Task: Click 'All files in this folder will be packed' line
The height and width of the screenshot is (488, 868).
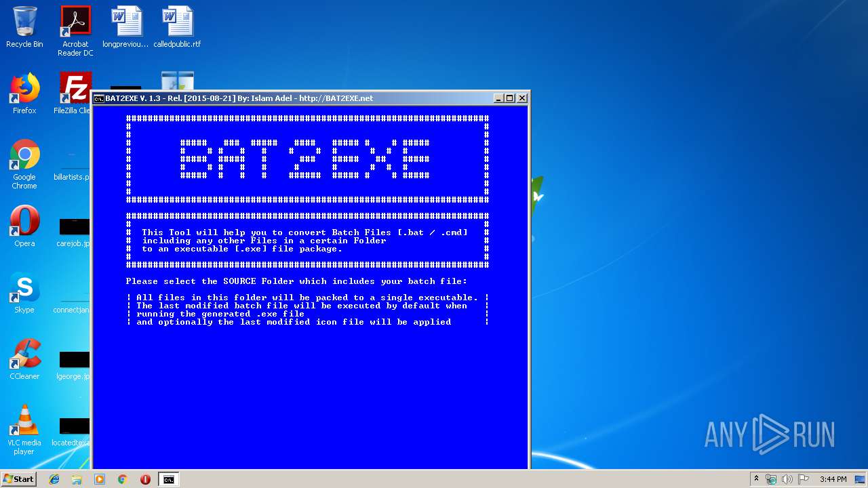Action: tap(307, 298)
